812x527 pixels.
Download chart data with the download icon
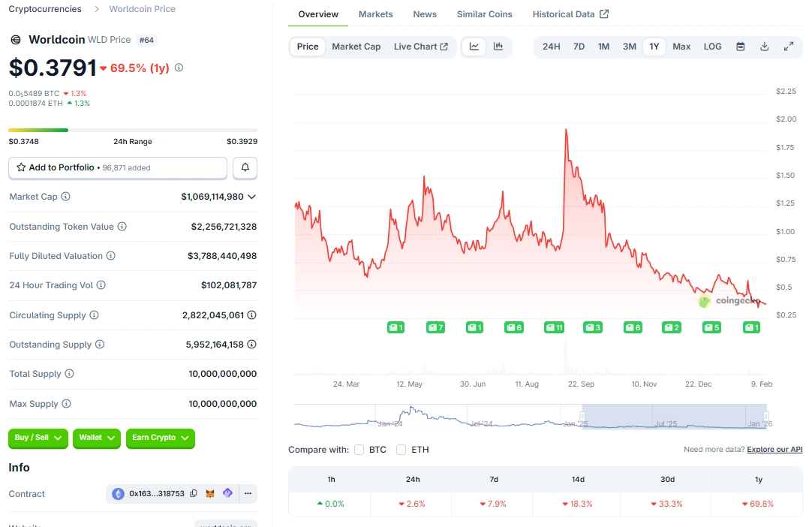point(765,47)
